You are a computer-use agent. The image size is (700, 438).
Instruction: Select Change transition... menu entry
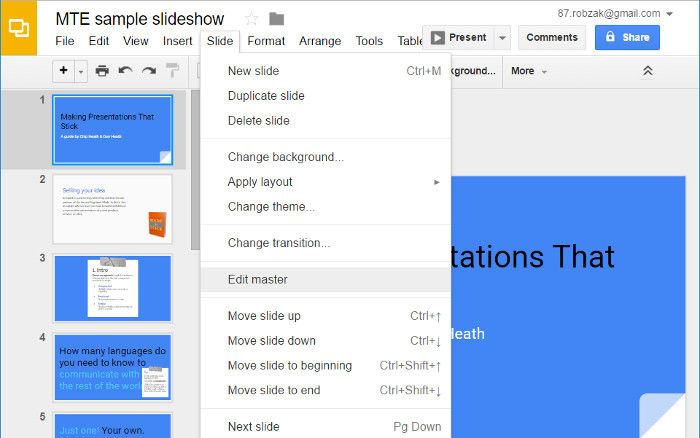[326, 243]
